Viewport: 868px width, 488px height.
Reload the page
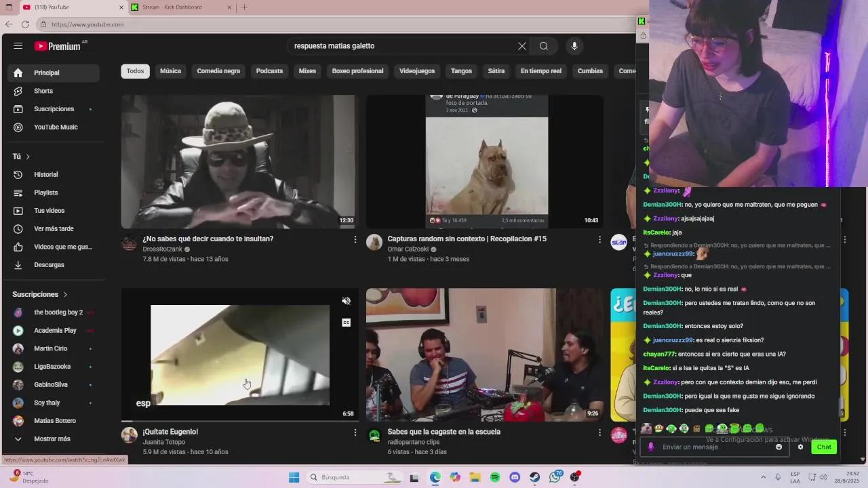pyautogui.click(x=25, y=24)
